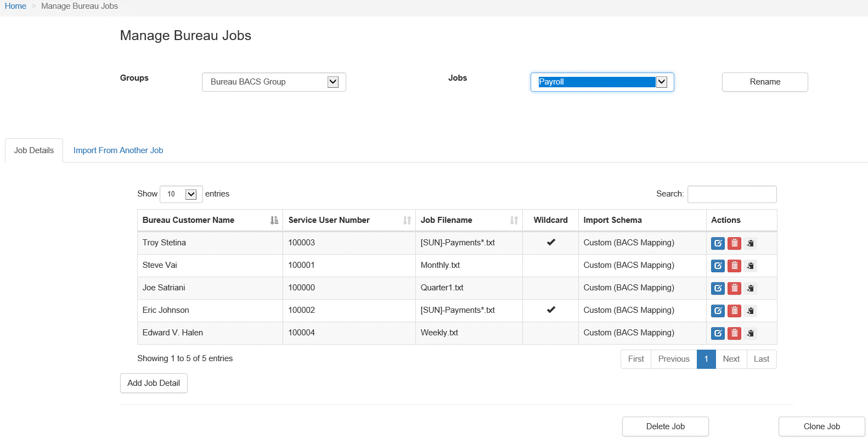
Task: Edit the Steve Vai job detail
Action: click(x=718, y=266)
